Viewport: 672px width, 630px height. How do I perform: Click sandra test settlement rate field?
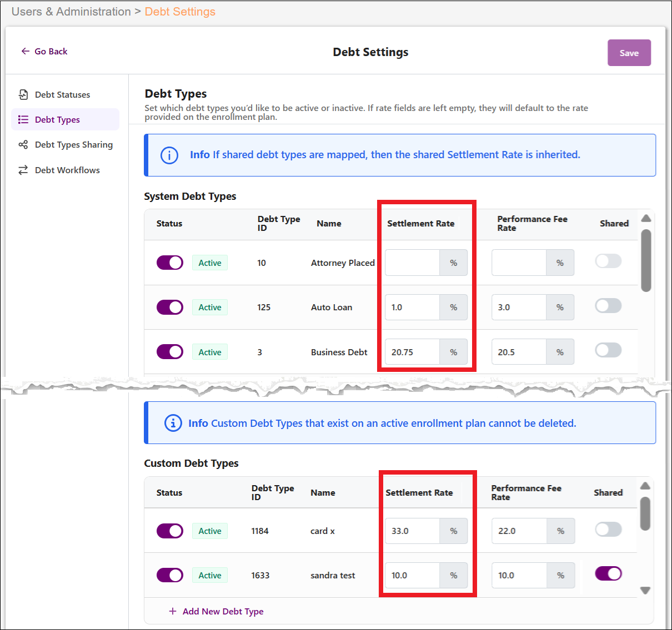point(412,575)
